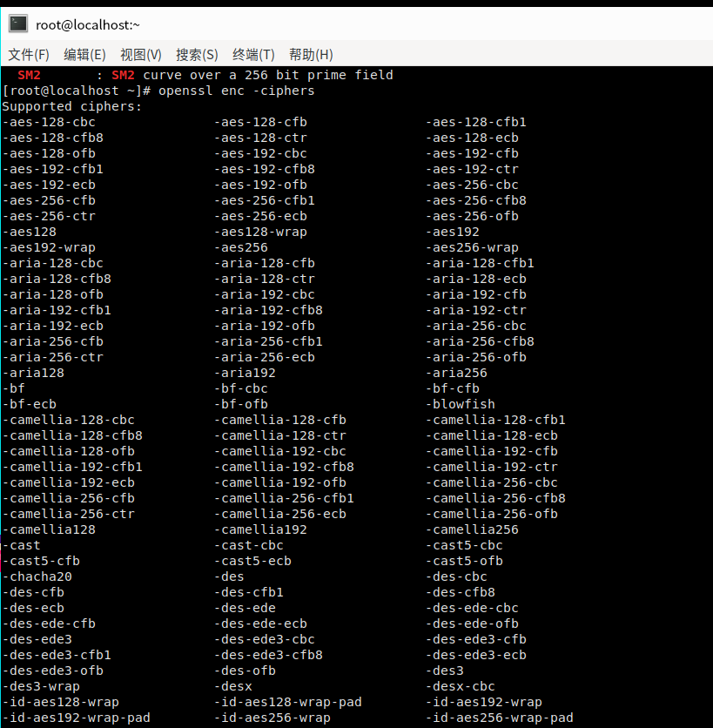Click the -aes128-wrap entry
Screen dimensions: 713x728
coord(260,232)
